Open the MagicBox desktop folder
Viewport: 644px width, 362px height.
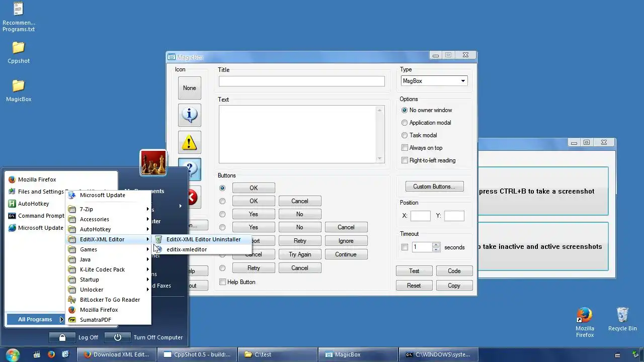[19, 90]
